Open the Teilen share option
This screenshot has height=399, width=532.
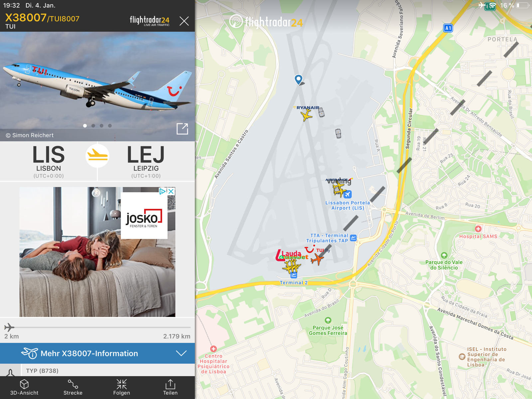pos(170,387)
